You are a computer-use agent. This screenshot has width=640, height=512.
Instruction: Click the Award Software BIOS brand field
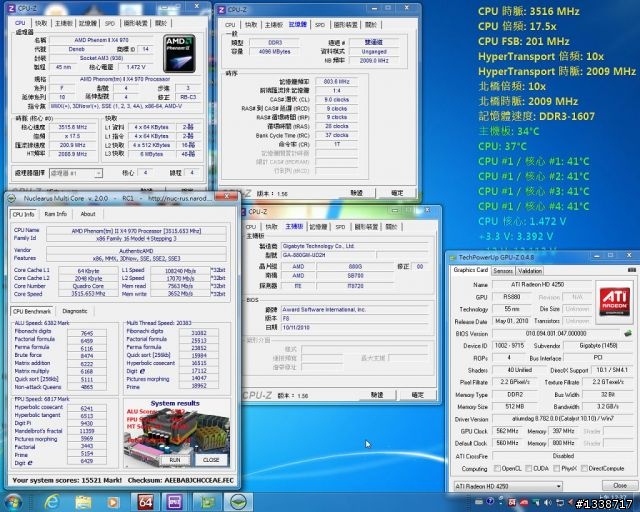coord(355,310)
